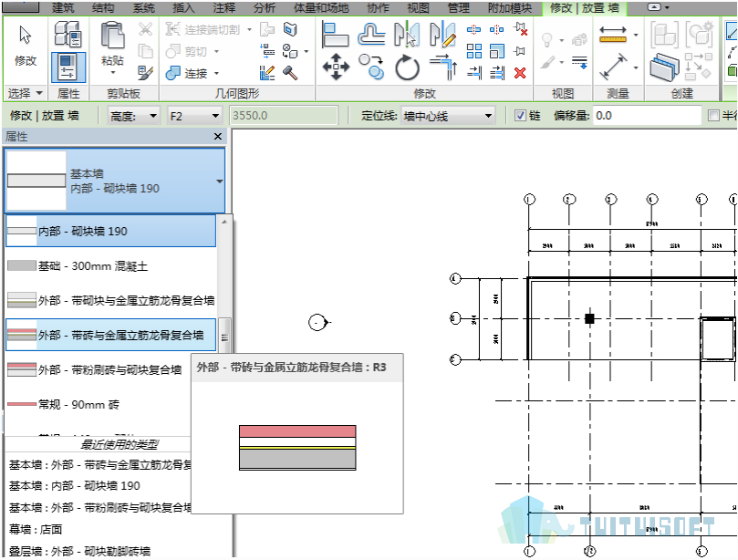Click the Cut scissors icon
This screenshot has height=560, width=738.
point(145,29)
